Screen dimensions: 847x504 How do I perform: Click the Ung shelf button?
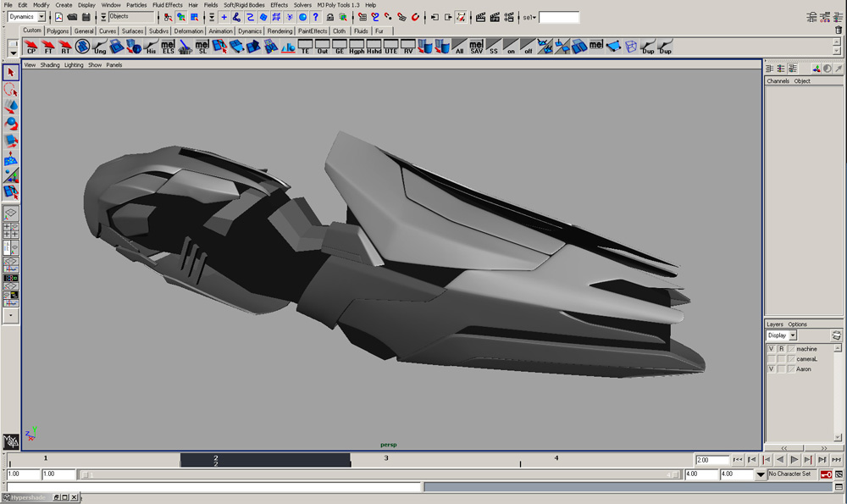100,47
